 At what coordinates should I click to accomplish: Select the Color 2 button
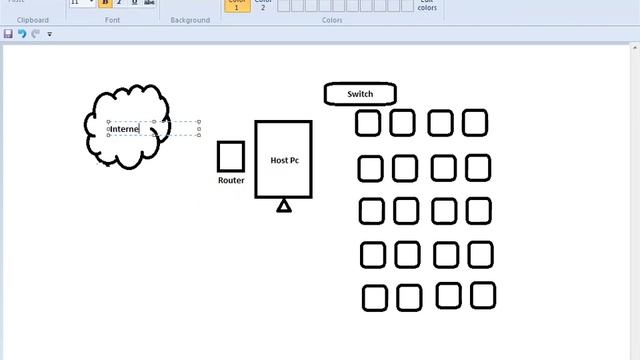coord(263,6)
